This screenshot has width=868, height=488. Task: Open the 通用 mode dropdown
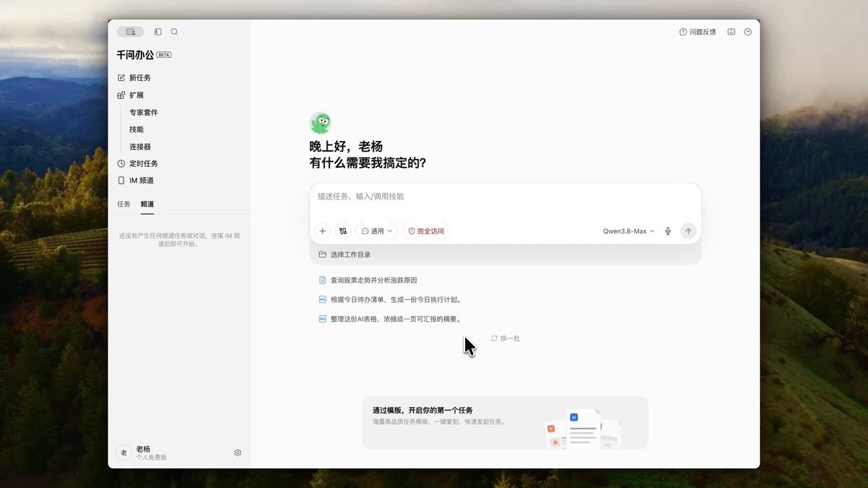377,231
